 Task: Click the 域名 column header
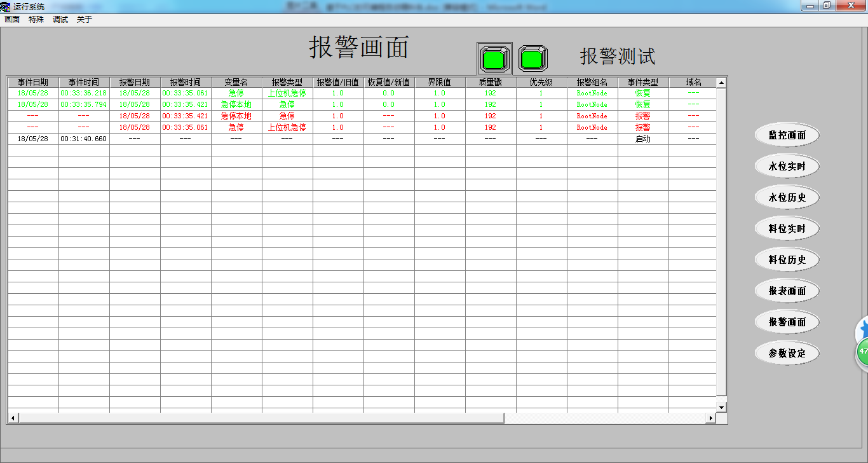click(x=693, y=83)
